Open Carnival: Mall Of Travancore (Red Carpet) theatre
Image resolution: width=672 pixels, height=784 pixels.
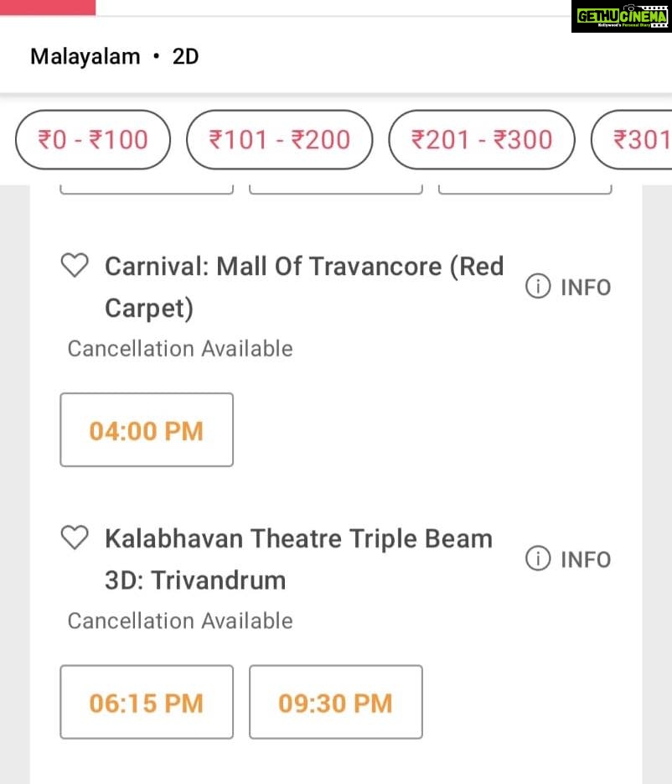(x=304, y=287)
